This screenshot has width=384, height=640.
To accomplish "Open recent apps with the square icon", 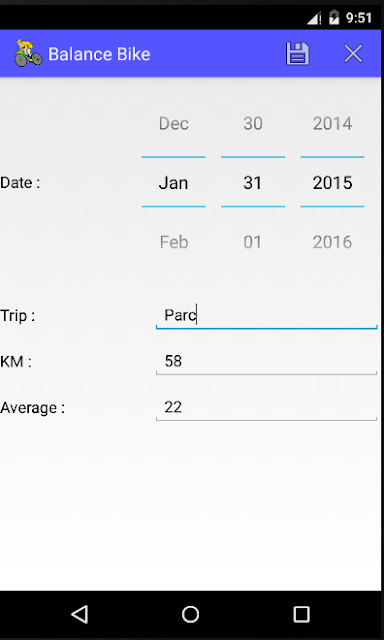I will coord(301,614).
